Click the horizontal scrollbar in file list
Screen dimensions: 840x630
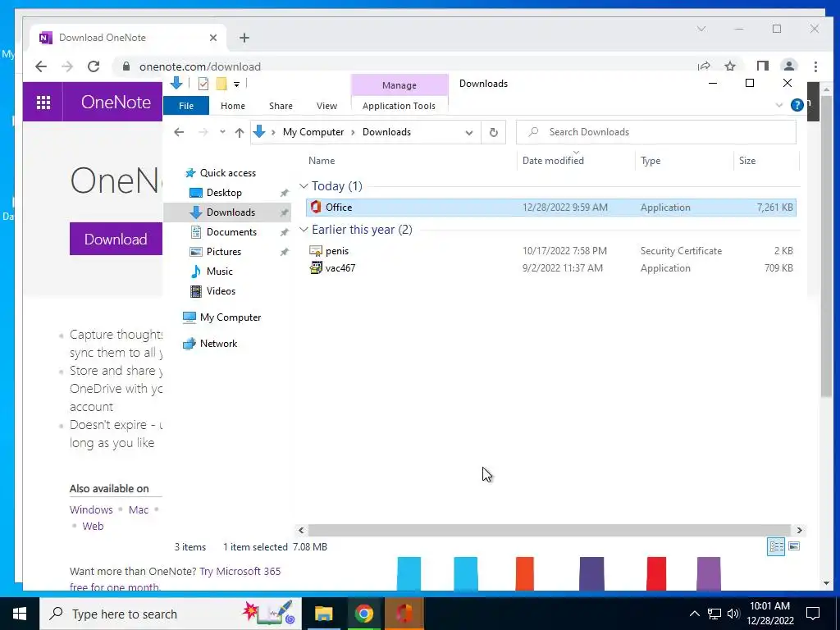pos(549,531)
